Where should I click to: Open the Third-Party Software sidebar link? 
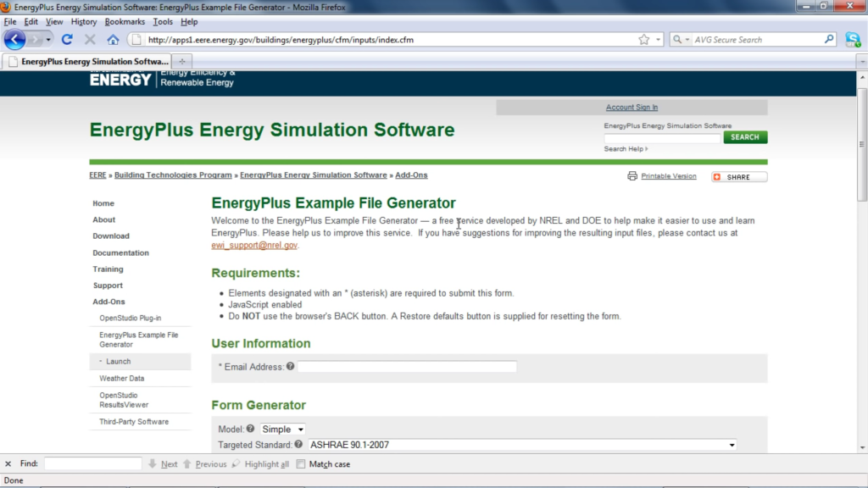coord(134,422)
